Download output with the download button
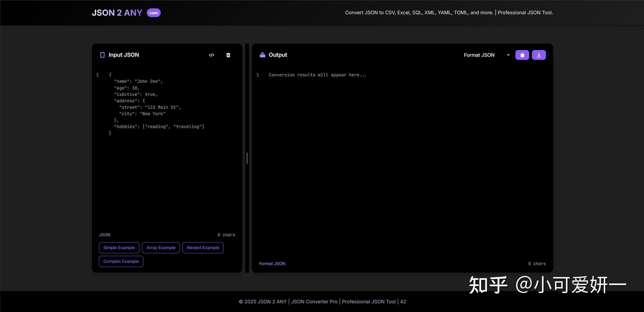The image size is (644, 312). point(539,55)
